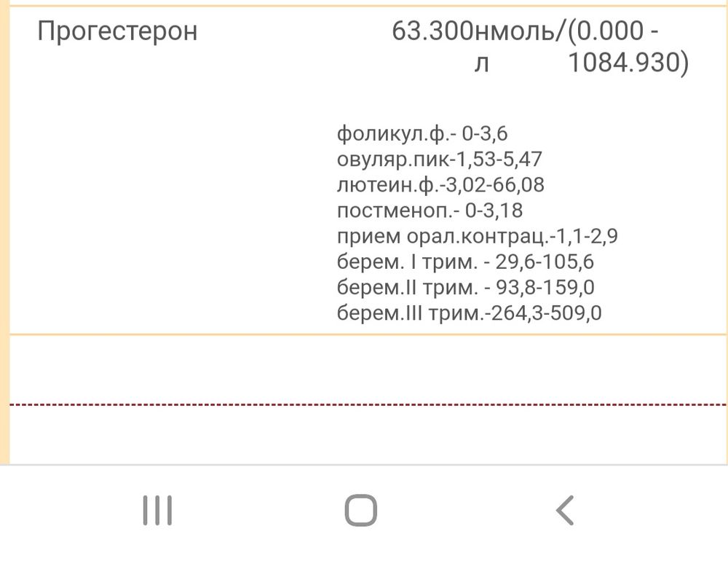Tap the овуляр.пик-1,53-5,47 line
Viewport: 728px width, 561px height.
point(440,160)
